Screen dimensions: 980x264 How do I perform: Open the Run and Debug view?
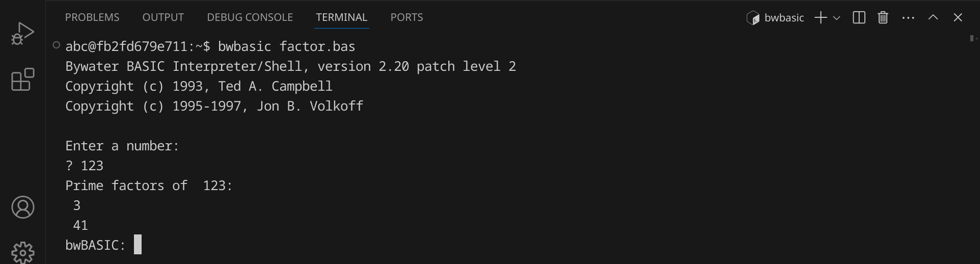pyautogui.click(x=23, y=34)
